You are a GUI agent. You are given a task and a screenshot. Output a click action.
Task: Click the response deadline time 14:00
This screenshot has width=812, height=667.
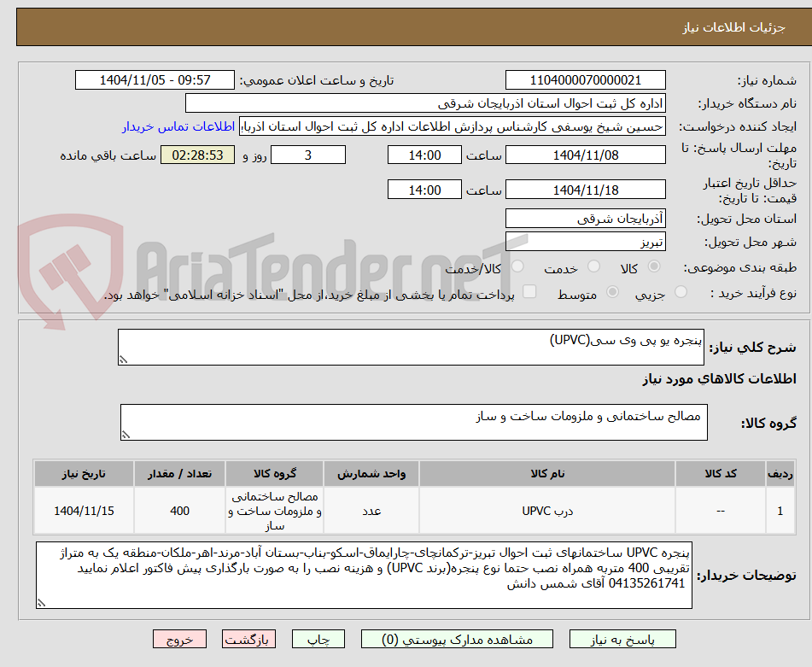coord(424,155)
